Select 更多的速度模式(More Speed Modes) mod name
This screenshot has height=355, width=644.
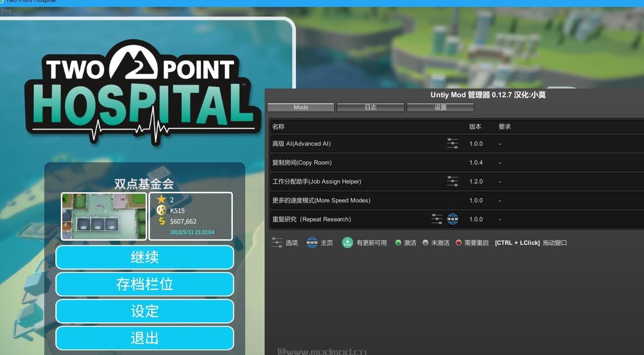pos(321,200)
